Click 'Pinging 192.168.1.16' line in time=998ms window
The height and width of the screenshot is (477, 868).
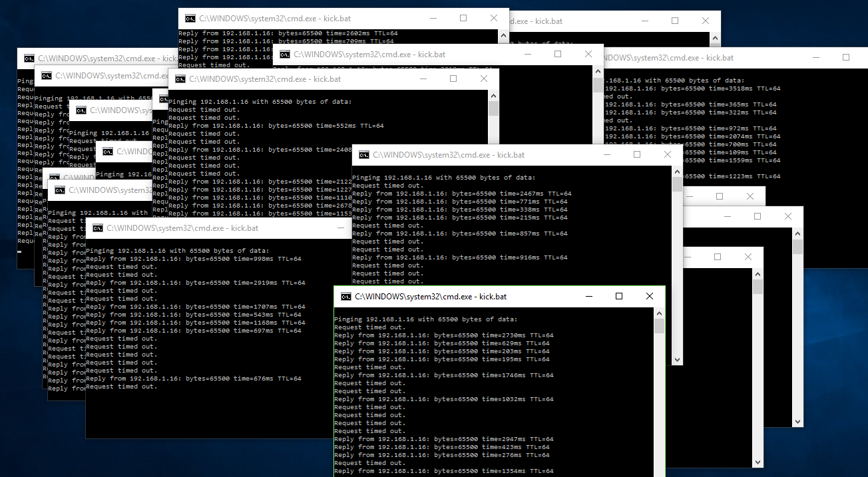point(177,251)
